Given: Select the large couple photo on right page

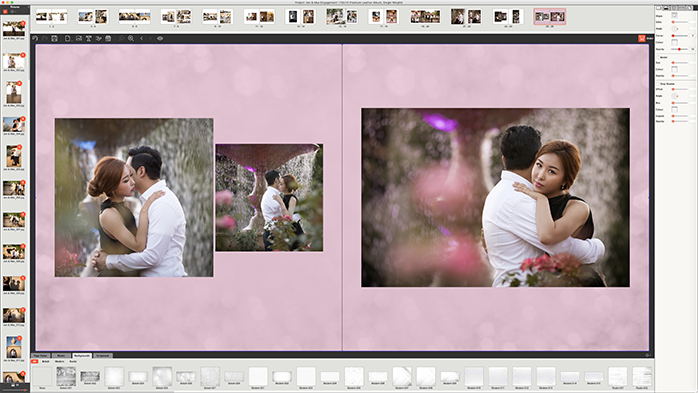Looking at the screenshot, I should click(x=495, y=197).
